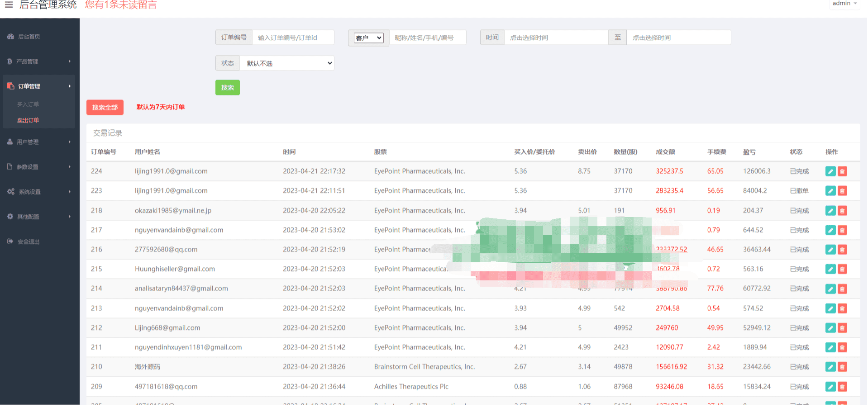The width and height of the screenshot is (868, 407).
Task: Click the edit icon for order 224
Action: coord(830,171)
